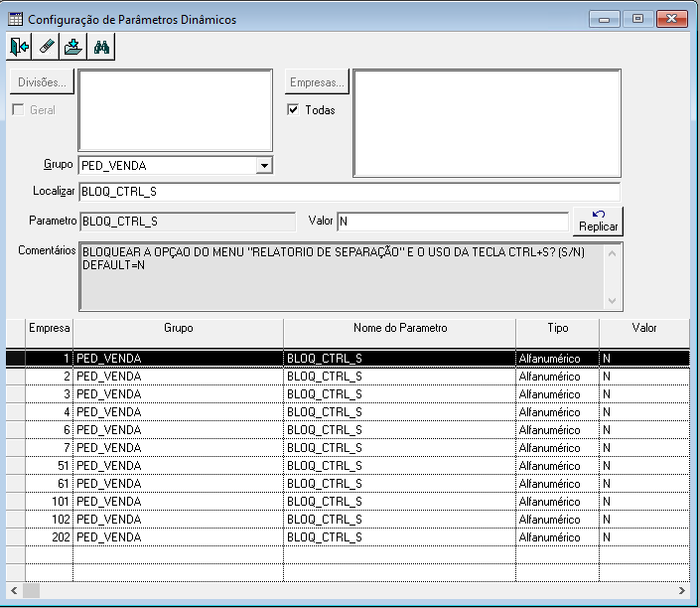Viewport: 700px width, 608px height.
Task: Select the row for Empresa 102
Action: pos(348,520)
